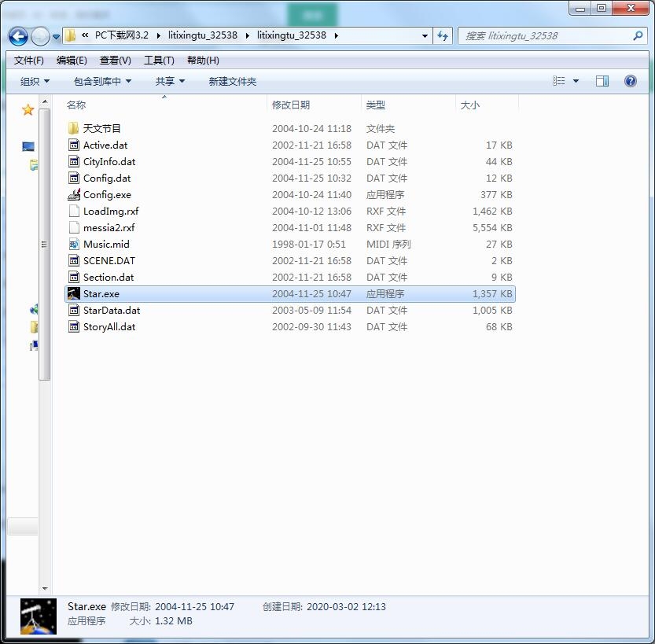Click the 新建文件夹 button
The width and height of the screenshot is (655, 644).
click(x=232, y=82)
